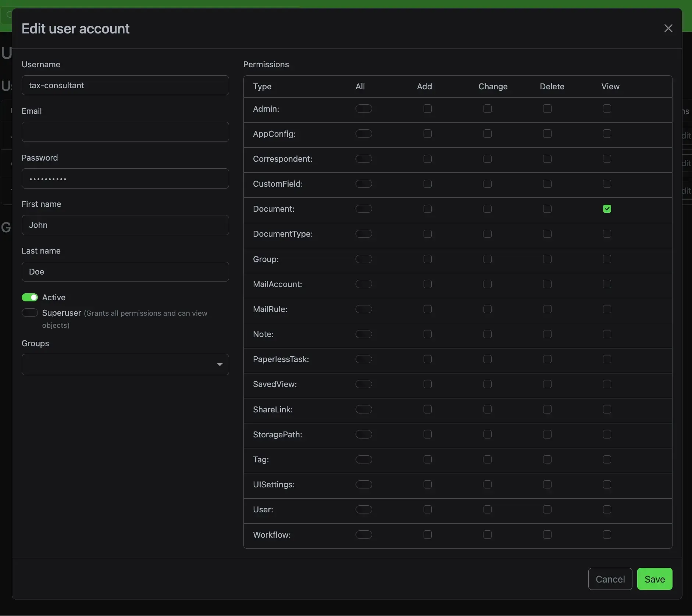The image size is (692, 616).
Task: Enable the Superuser switch
Action: coord(30,312)
